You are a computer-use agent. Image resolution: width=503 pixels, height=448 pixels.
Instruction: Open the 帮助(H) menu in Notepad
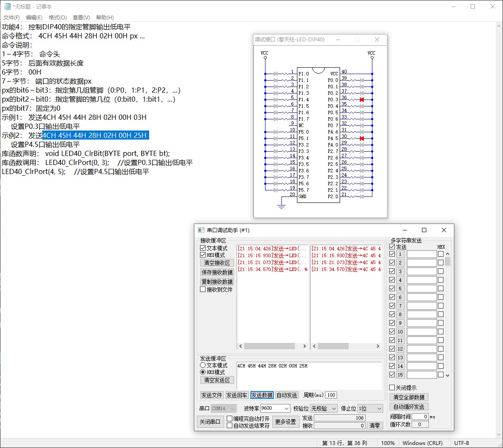click(105, 17)
